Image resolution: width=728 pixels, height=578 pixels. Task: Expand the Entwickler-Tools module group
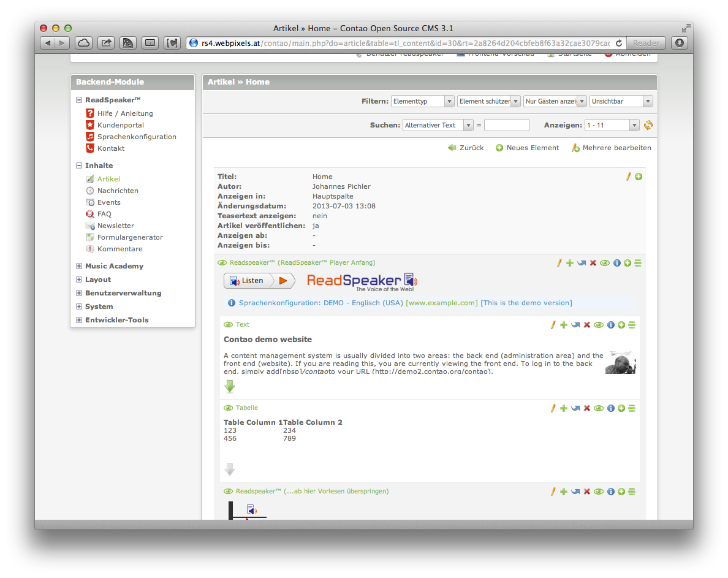(x=79, y=320)
